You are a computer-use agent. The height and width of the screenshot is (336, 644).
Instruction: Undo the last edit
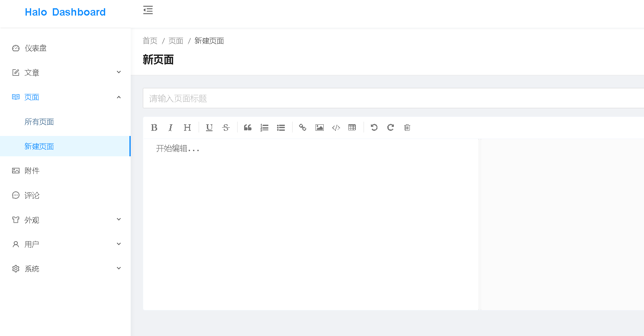coord(374,127)
